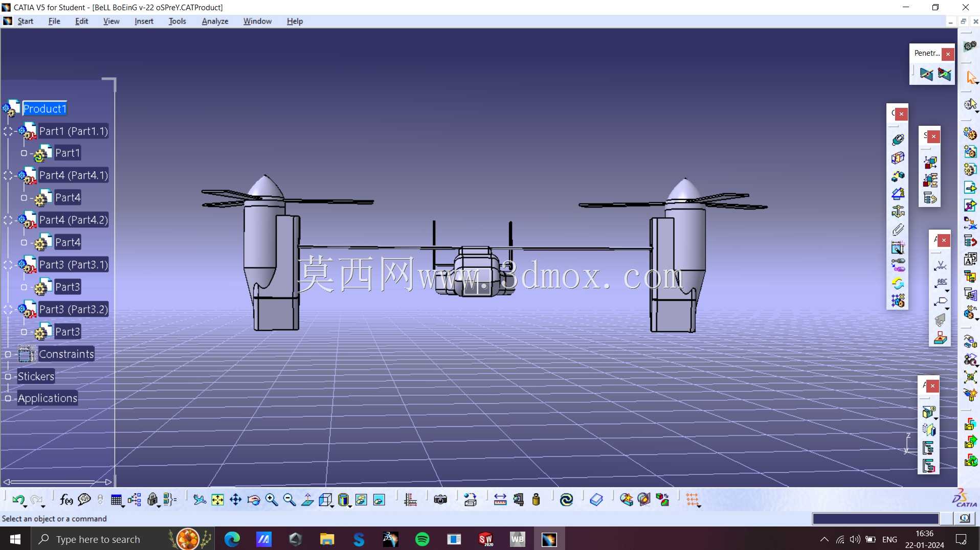Screen dimensions: 980x550
Task: Select the Pan arrows tool
Action: click(235, 499)
